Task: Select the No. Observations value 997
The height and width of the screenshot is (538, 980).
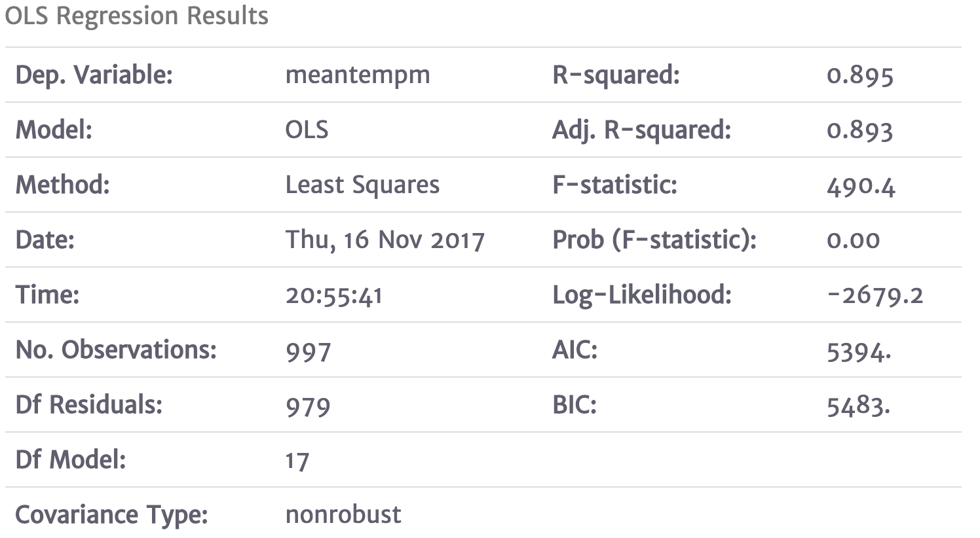Action: click(308, 351)
